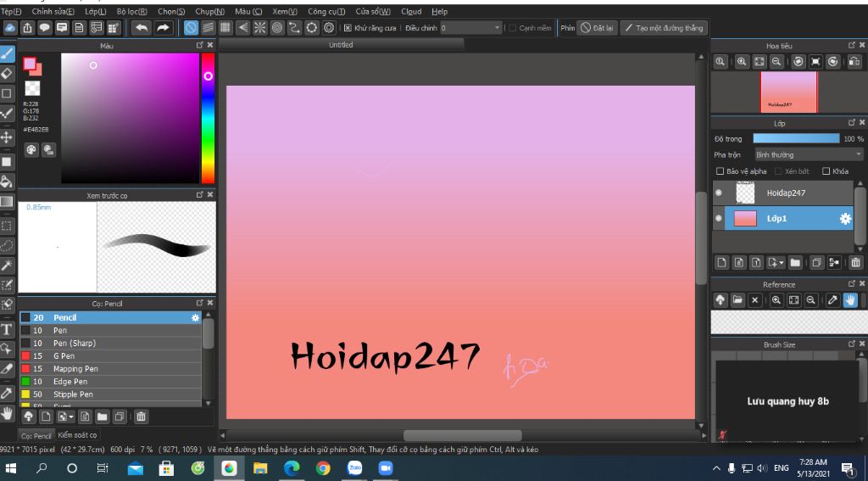Select the Untitled document tab
868x481 pixels.
point(341,45)
